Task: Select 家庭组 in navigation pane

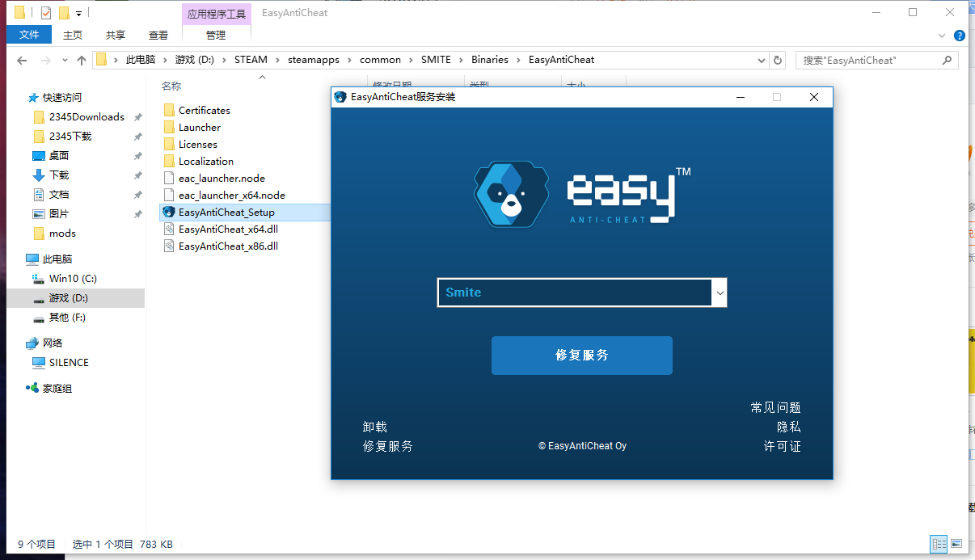Action: (57, 389)
